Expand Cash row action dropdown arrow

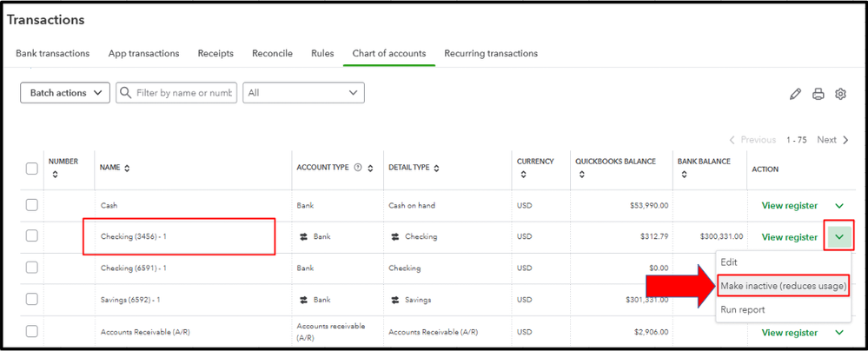[839, 206]
